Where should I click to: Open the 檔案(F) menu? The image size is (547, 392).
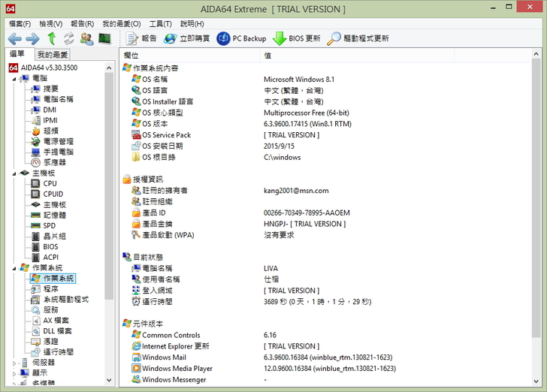tap(22, 24)
